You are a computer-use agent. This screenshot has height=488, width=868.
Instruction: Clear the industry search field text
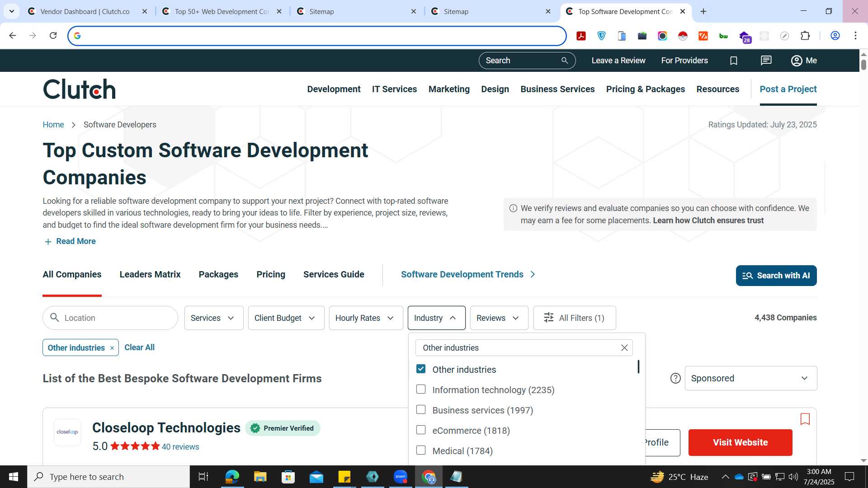click(624, 347)
